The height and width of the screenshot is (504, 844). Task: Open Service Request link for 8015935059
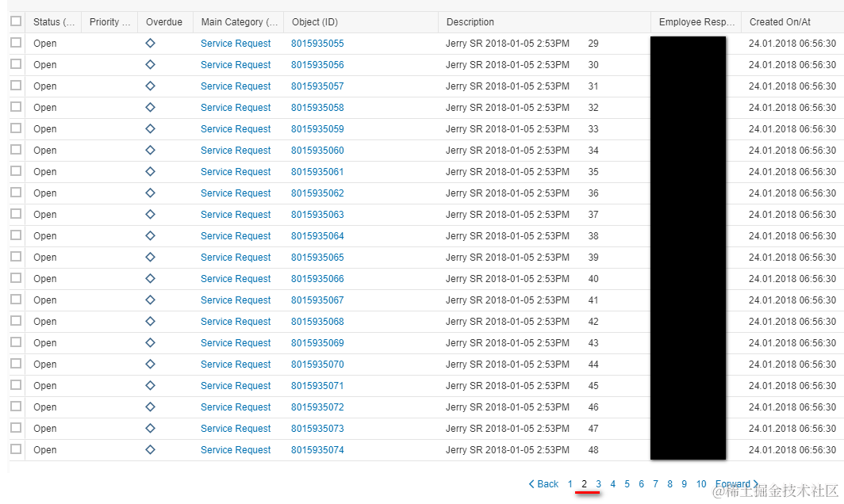tap(236, 129)
